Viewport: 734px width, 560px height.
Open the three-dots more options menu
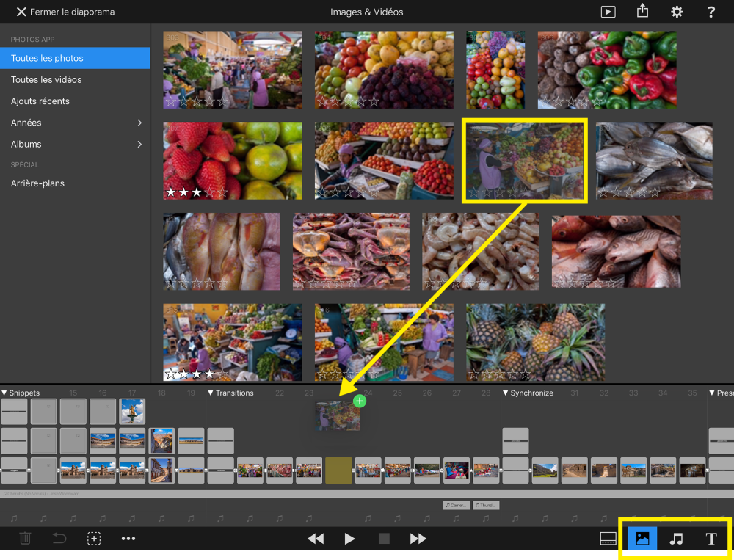pyautogui.click(x=128, y=539)
